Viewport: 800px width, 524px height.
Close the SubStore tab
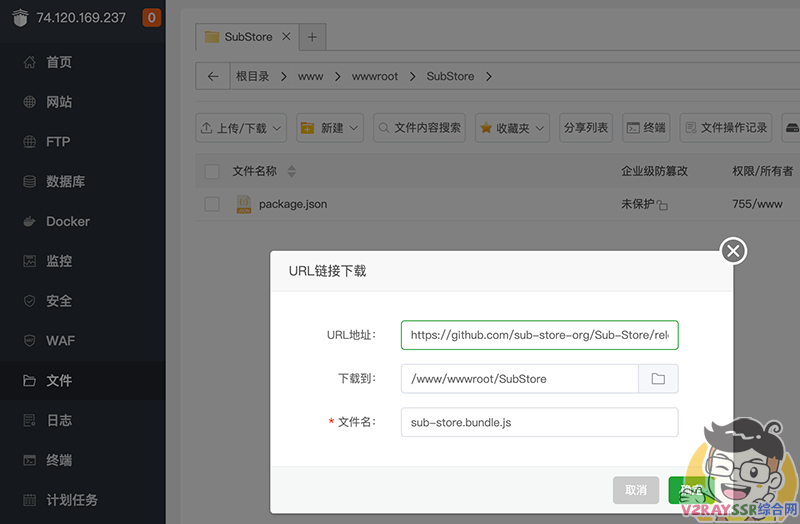pos(286,37)
